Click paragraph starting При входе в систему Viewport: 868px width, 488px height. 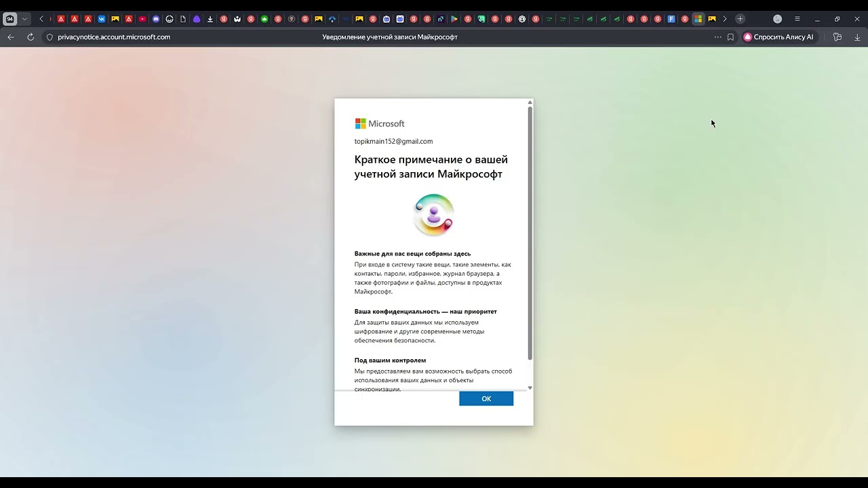click(433, 278)
